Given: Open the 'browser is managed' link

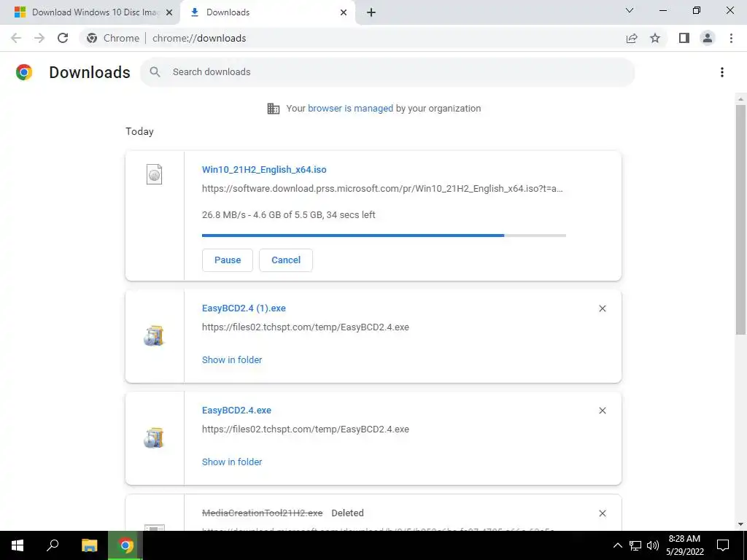Looking at the screenshot, I should 351,109.
